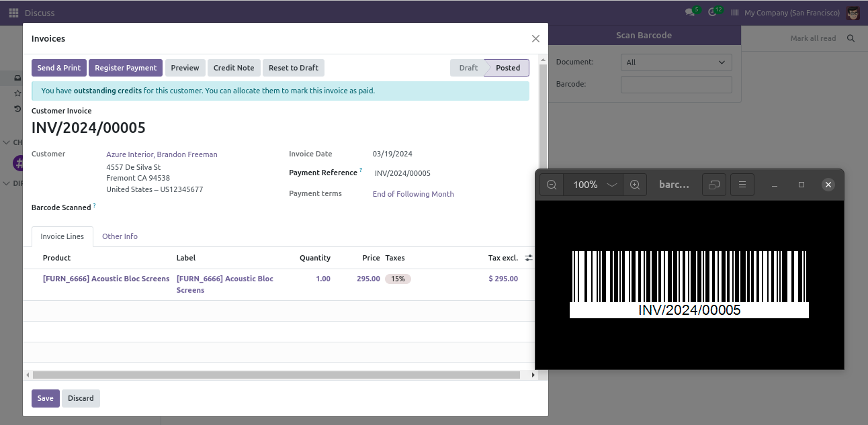Click the Payment Reference help question mark
Screen dimensions: 868x425
pos(361,171)
